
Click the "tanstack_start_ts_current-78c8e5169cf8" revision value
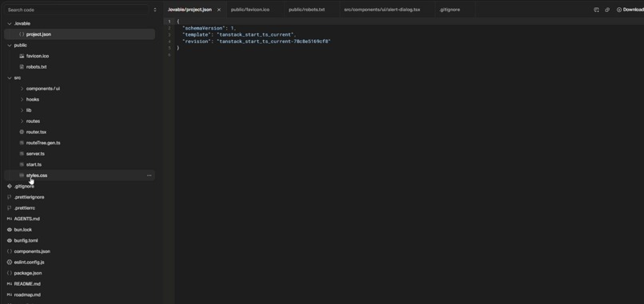[273, 41]
